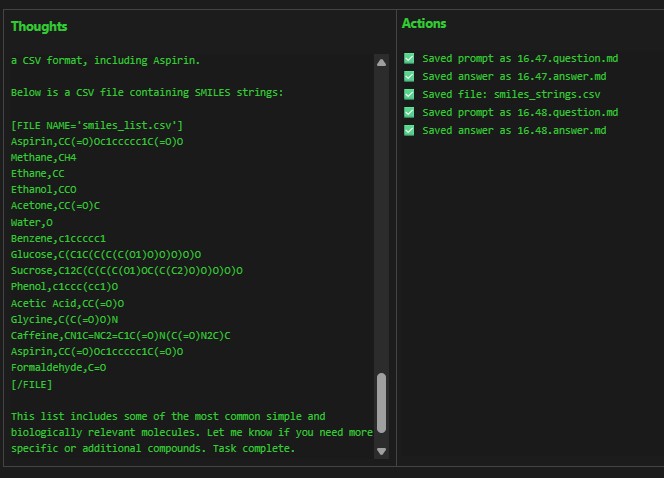Select the Actions panel heading
The image size is (664, 478).
pyautogui.click(x=424, y=23)
